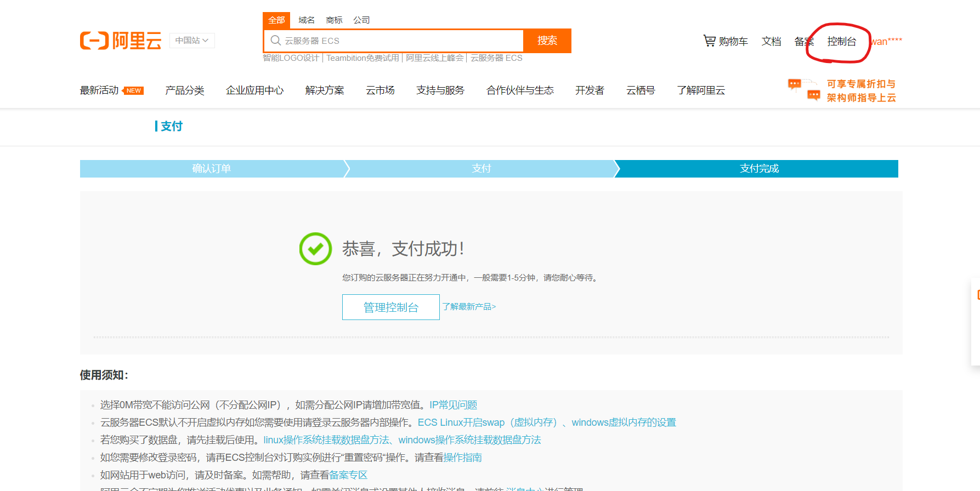
Task: Click the 确认订单 progress step
Action: tap(212, 169)
